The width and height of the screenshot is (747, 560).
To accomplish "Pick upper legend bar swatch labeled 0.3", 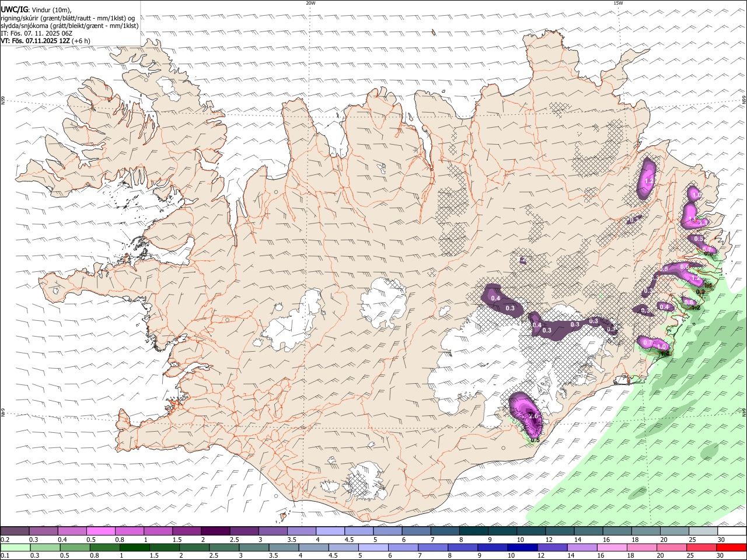I will (x=43, y=531).
